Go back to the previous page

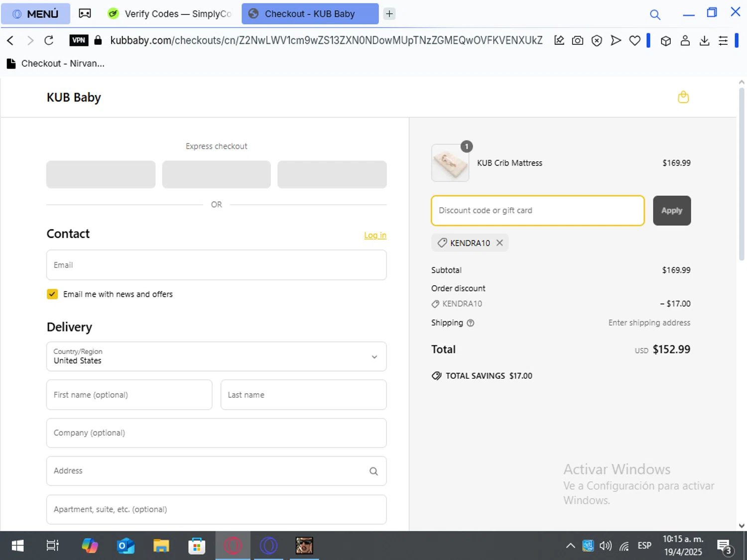point(10,40)
